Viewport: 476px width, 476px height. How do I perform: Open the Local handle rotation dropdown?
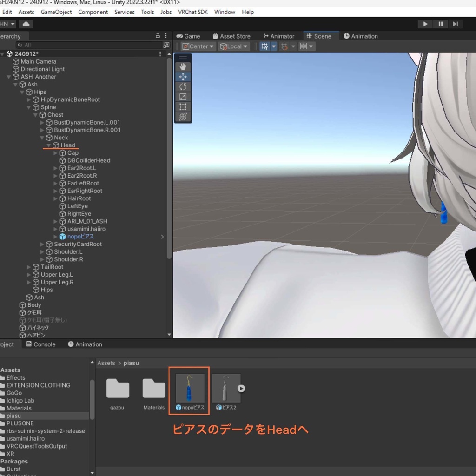pos(233,46)
